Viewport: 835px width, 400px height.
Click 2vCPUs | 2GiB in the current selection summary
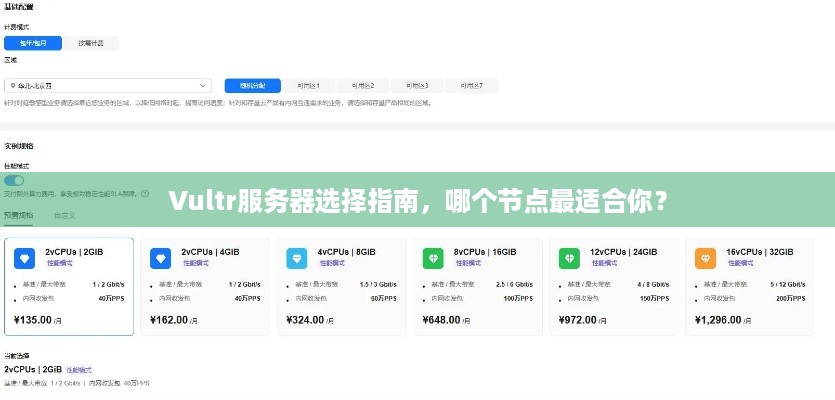(x=33, y=369)
